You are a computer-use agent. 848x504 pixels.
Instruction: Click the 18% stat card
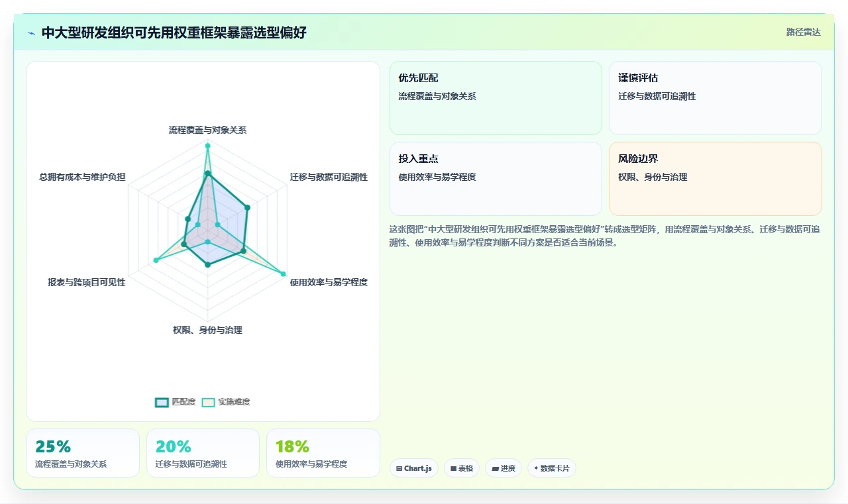pyautogui.click(x=323, y=453)
